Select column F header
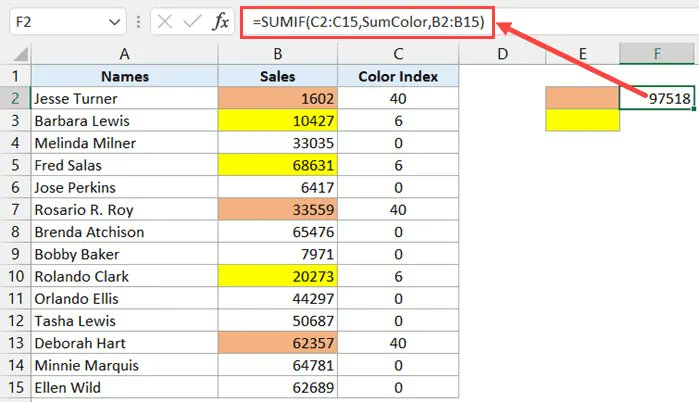699x402 pixels. click(657, 54)
